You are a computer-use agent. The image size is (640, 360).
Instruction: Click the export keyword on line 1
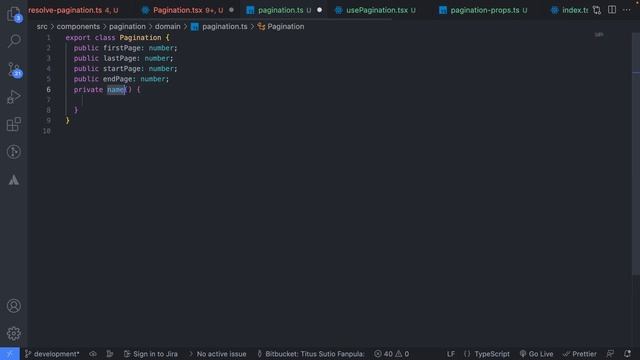click(x=78, y=38)
